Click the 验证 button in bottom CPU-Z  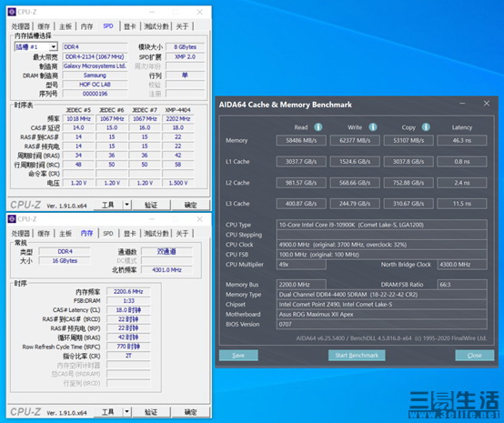coord(151,412)
